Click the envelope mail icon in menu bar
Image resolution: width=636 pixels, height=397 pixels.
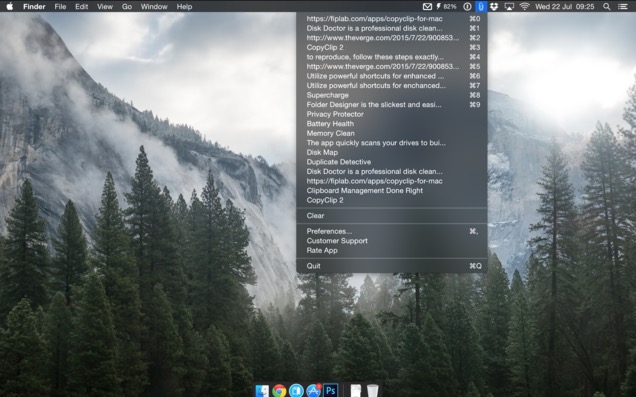[427, 6]
